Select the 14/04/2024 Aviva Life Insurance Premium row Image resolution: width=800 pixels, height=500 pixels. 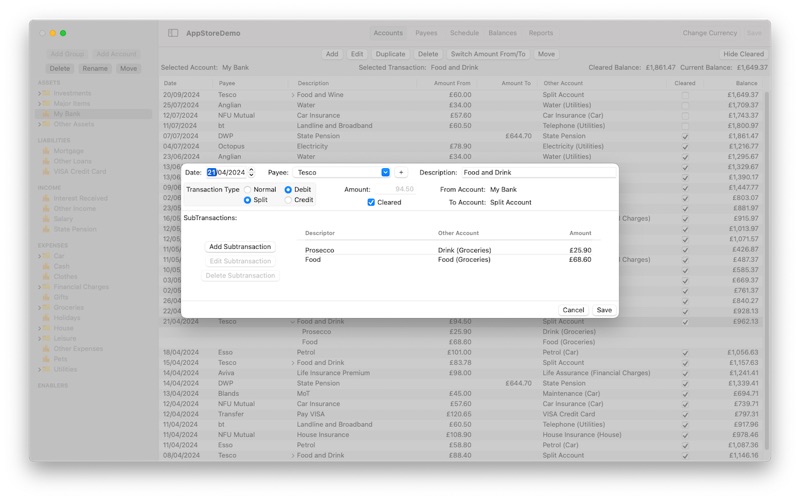(461, 373)
